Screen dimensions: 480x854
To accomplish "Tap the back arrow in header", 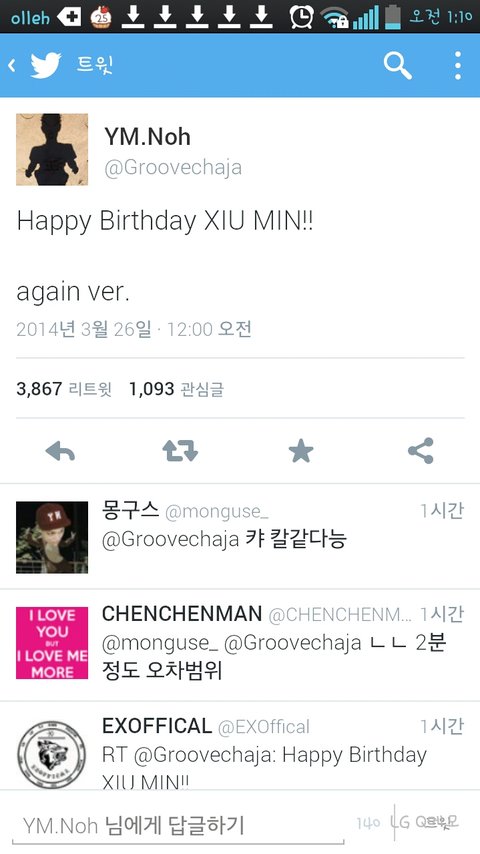I will click(11, 65).
